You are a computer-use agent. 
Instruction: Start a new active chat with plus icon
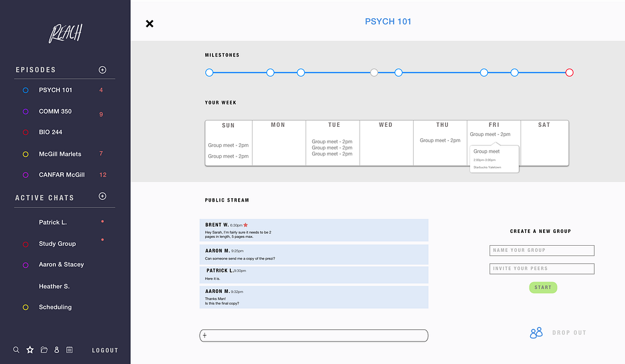(102, 197)
